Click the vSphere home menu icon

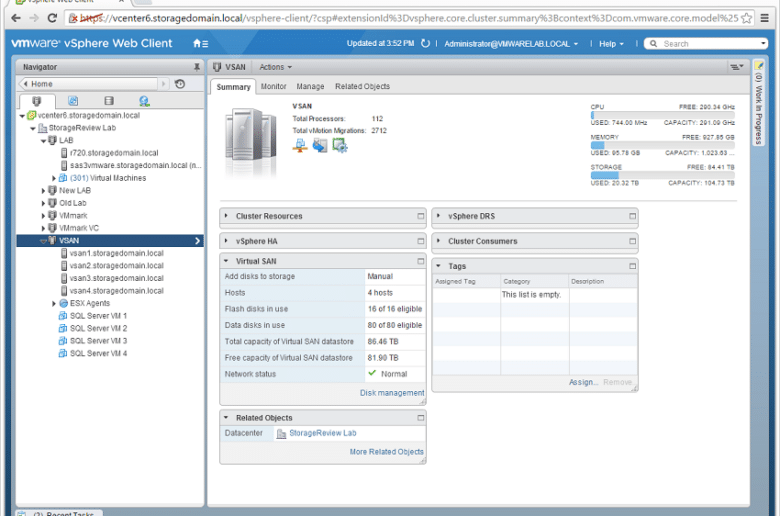point(200,44)
